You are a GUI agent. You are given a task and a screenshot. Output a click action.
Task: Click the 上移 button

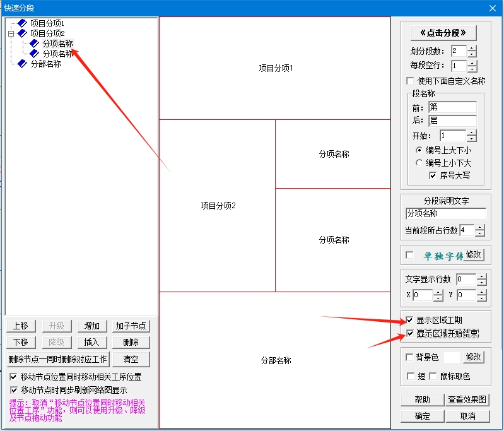click(x=21, y=326)
